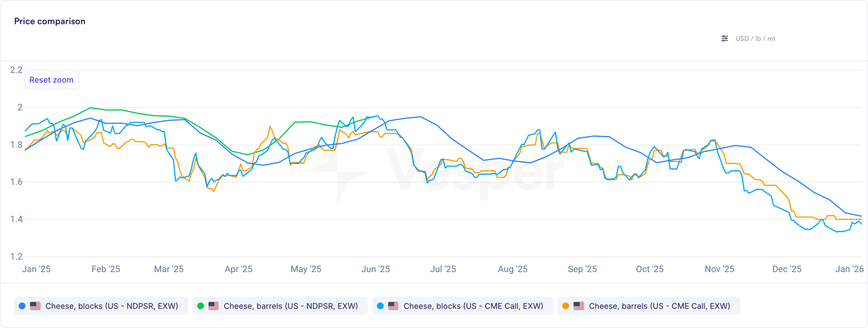Open the chart unit settings sliders icon
Image resolution: width=868 pixels, height=328 pixels.
point(724,39)
